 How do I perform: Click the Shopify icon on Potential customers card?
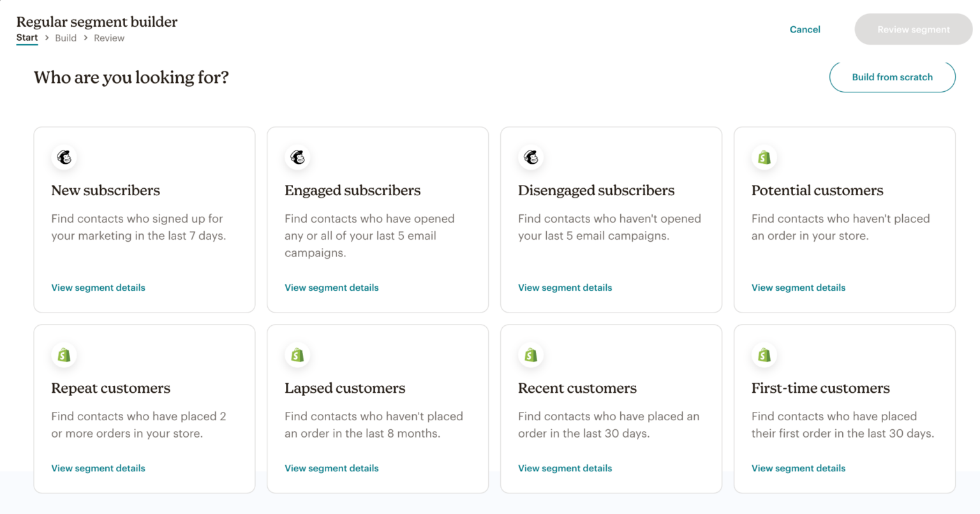pyautogui.click(x=764, y=157)
